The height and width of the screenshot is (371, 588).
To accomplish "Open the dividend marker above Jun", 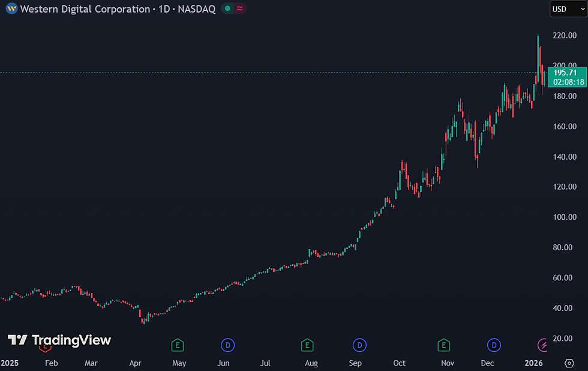I will [227, 345].
